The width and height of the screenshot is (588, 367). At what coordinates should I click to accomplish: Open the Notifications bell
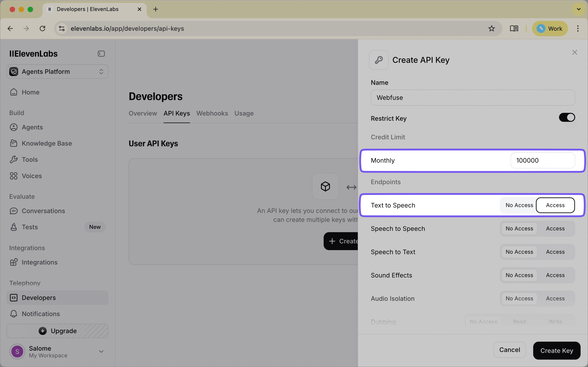click(14, 314)
